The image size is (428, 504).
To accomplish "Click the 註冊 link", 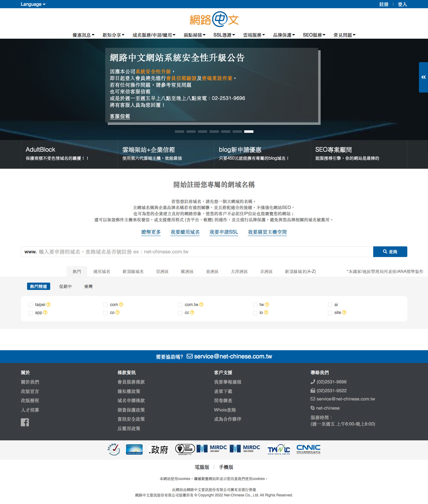I will click(x=384, y=4).
